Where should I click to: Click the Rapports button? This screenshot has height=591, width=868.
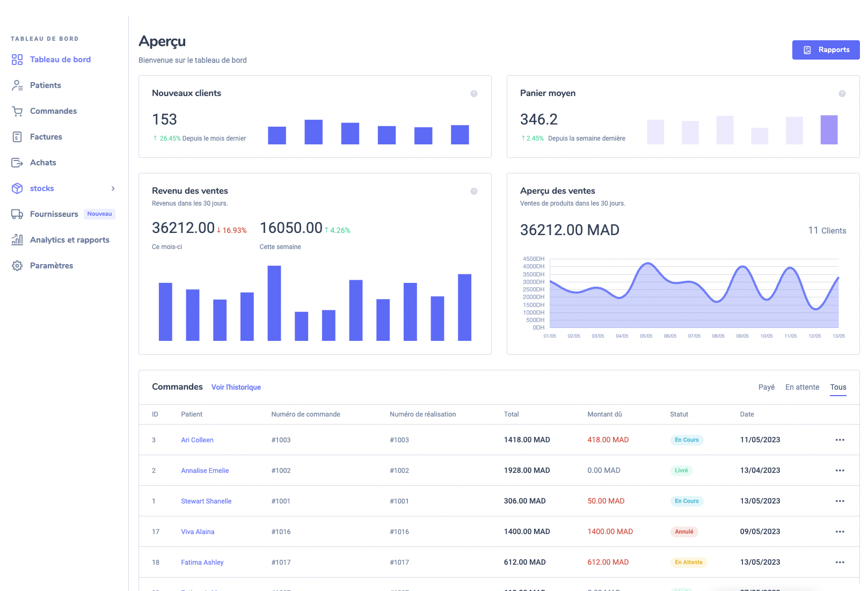click(826, 50)
